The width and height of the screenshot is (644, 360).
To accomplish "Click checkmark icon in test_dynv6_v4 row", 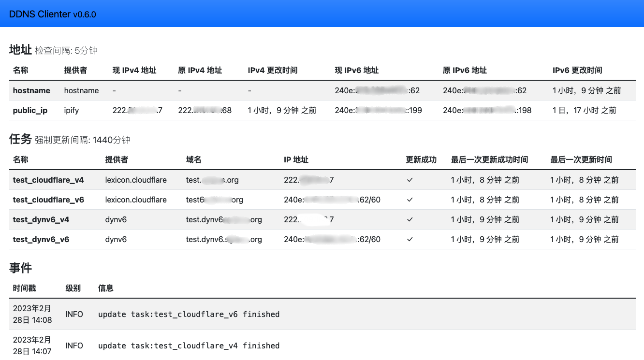I will [x=410, y=219].
